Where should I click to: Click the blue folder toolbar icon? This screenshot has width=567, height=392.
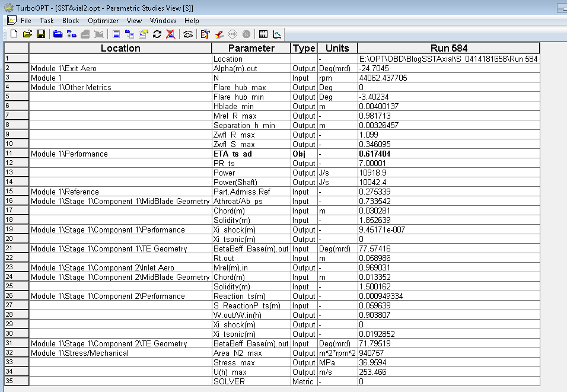point(58,34)
